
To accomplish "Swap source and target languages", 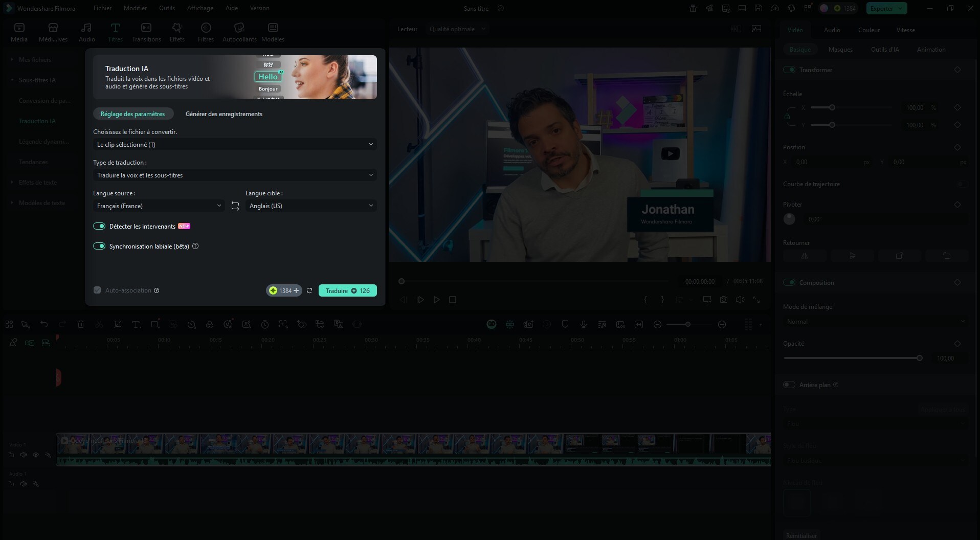I will 235,206.
